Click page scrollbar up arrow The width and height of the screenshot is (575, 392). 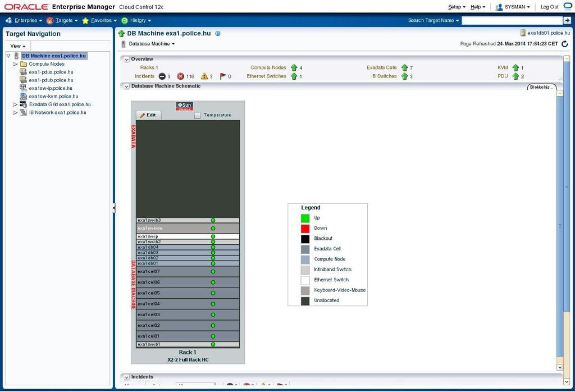pos(567,58)
